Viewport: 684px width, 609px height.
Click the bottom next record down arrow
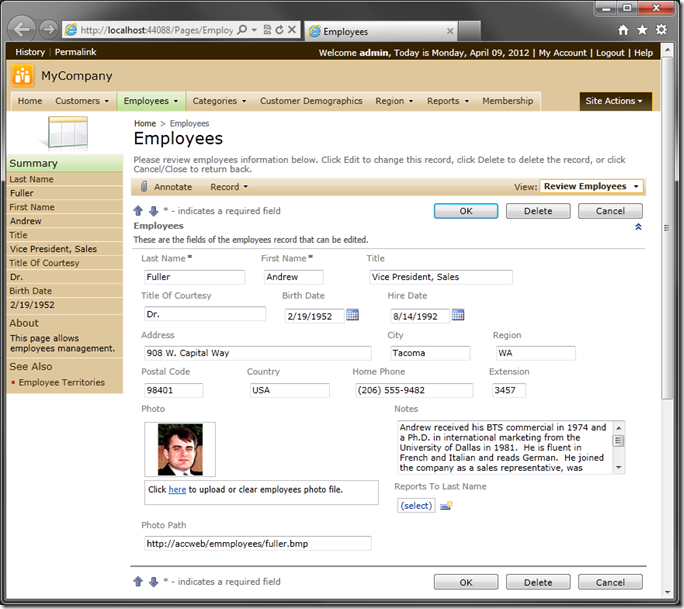pyautogui.click(x=154, y=582)
